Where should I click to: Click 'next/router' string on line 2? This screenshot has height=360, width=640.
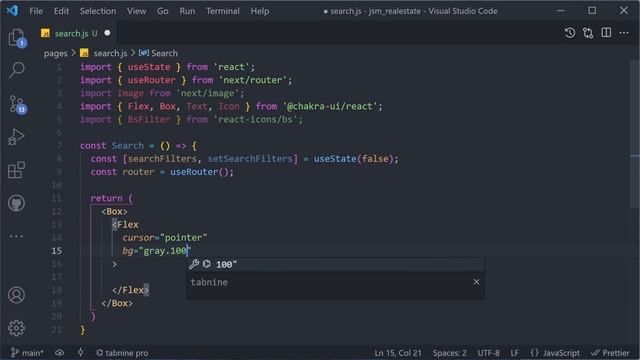253,80
